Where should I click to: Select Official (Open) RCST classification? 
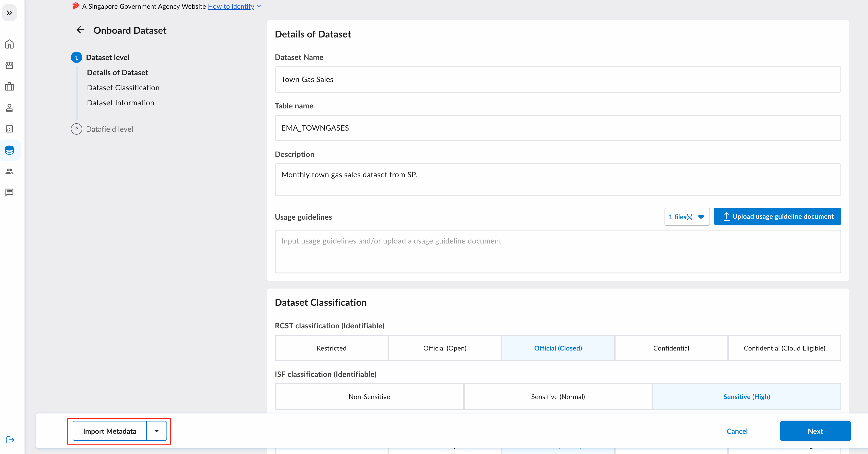click(x=444, y=348)
